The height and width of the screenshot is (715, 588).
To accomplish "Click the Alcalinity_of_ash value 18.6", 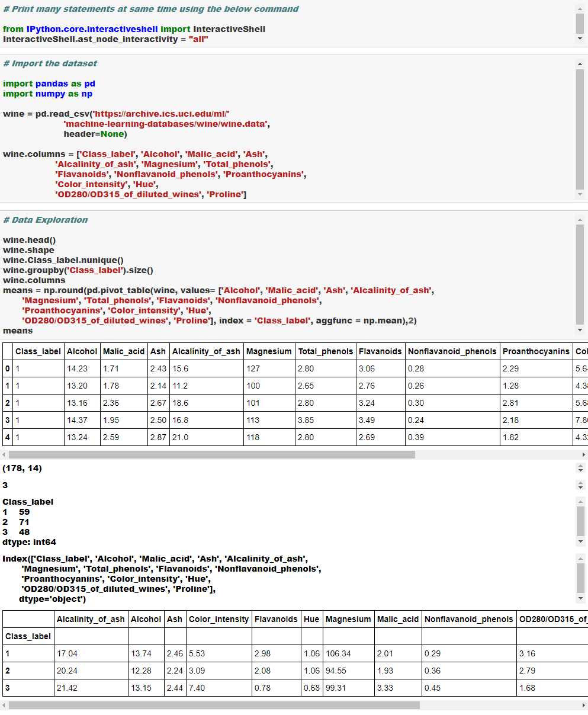I will point(181,403).
